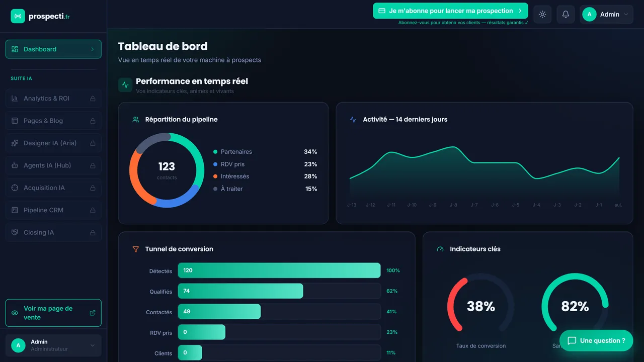Screen dimensions: 644x362
Task: Expand the Admin Administrateur profile in sidebar
Action: tap(53, 345)
